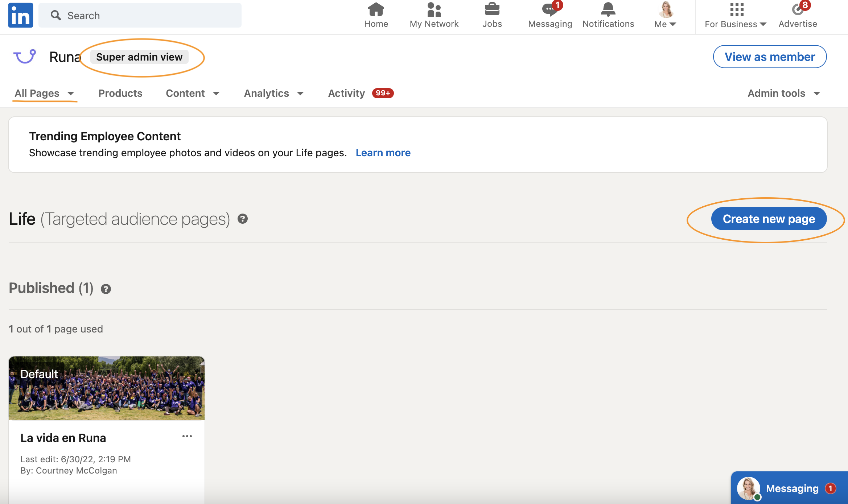Click the Create new page button
The width and height of the screenshot is (848, 504).
(769, 219)
